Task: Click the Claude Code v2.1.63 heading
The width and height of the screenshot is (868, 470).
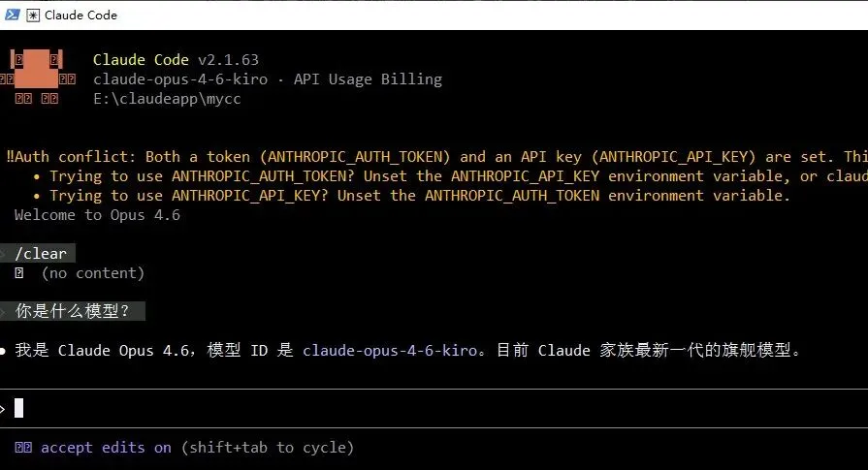Action: (176, 60)
